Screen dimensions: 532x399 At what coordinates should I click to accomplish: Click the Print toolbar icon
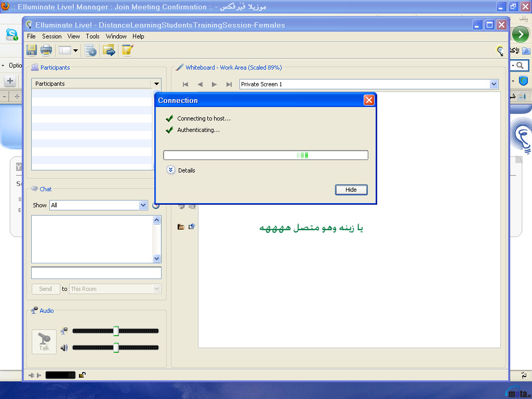(46, 50)
